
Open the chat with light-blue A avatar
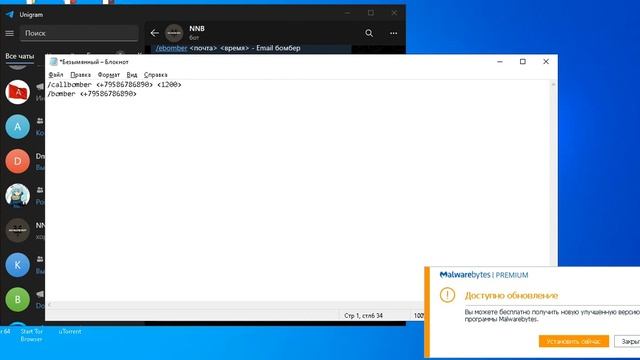point(18,127)
